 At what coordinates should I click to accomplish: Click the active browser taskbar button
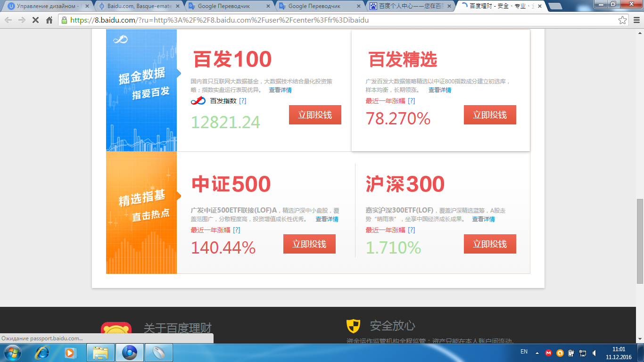click(x=130, y=353)
